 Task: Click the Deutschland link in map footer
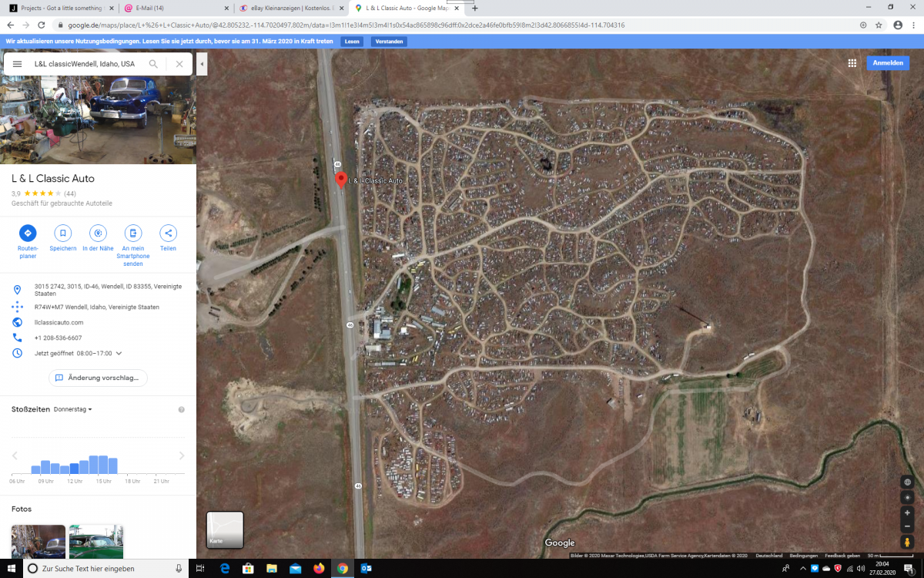769,555
